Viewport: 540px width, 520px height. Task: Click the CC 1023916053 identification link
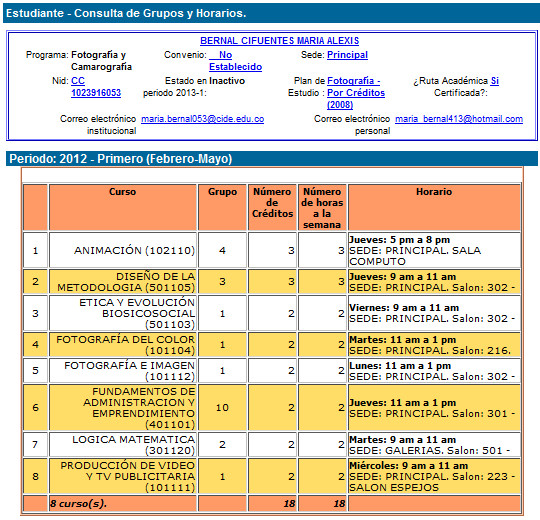(x=96, y=87)
